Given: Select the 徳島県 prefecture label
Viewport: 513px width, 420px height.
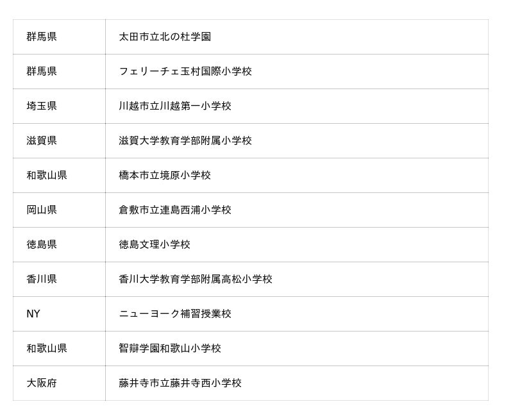Looking at the screenshot, I should click(x=42, y=244).
